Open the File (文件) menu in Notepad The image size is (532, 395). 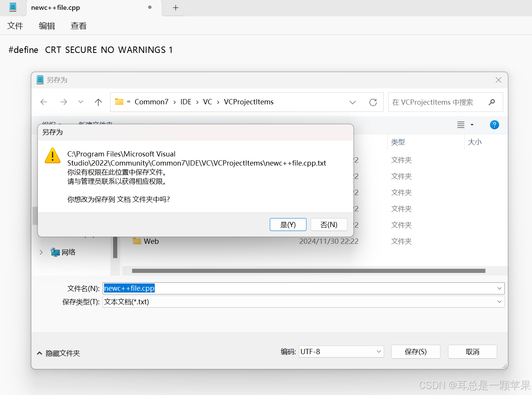click(x=15, y=26)
